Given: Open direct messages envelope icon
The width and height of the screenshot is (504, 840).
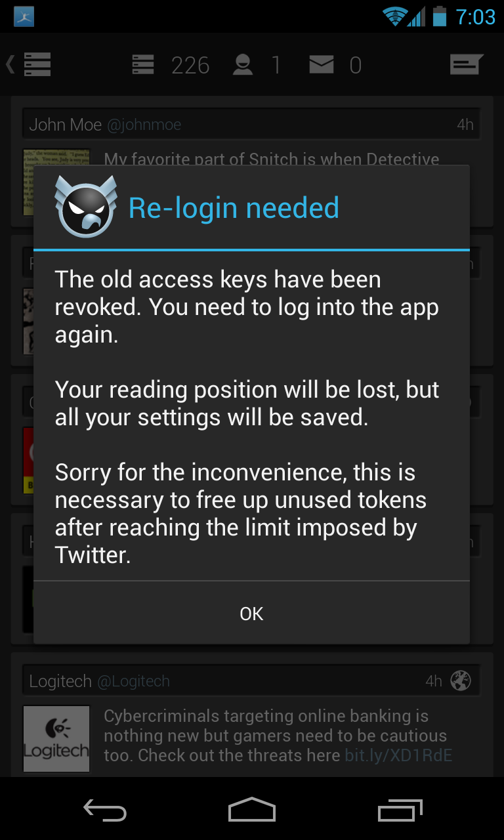Looking at the screenshot, I should [x=321, y=64].
